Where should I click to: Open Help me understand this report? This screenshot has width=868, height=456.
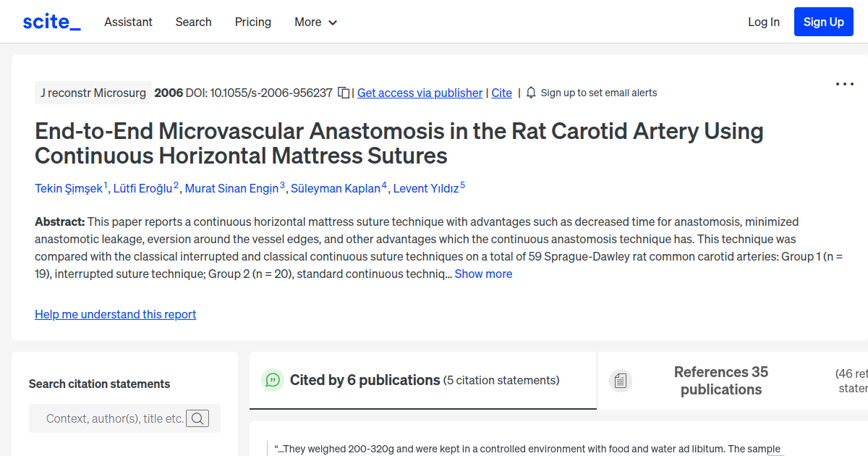pyautogui.click(x=115, y=314)
